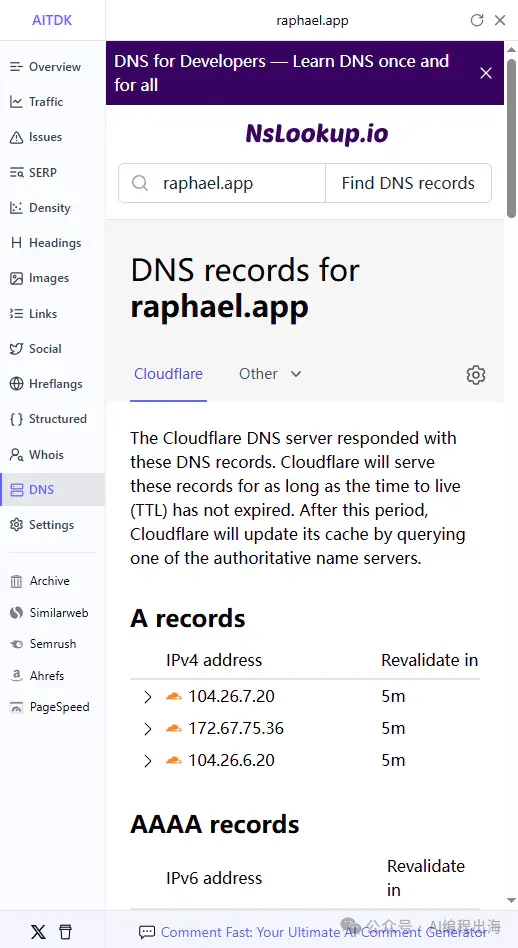Click the trash can icon at bottom
Screen dimensions: 518x948
(x=65, y=932)
